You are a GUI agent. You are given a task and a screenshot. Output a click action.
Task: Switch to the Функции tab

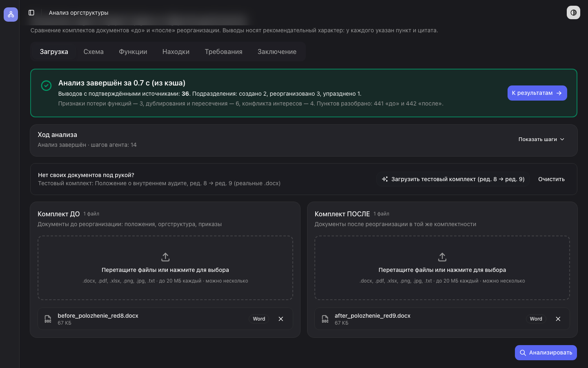(x=133, y=52)
